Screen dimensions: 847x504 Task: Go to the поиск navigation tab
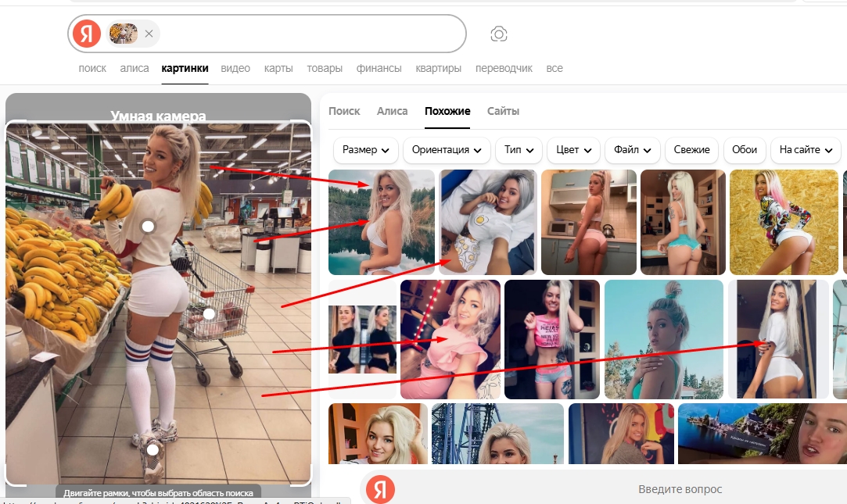coord(92,69)
